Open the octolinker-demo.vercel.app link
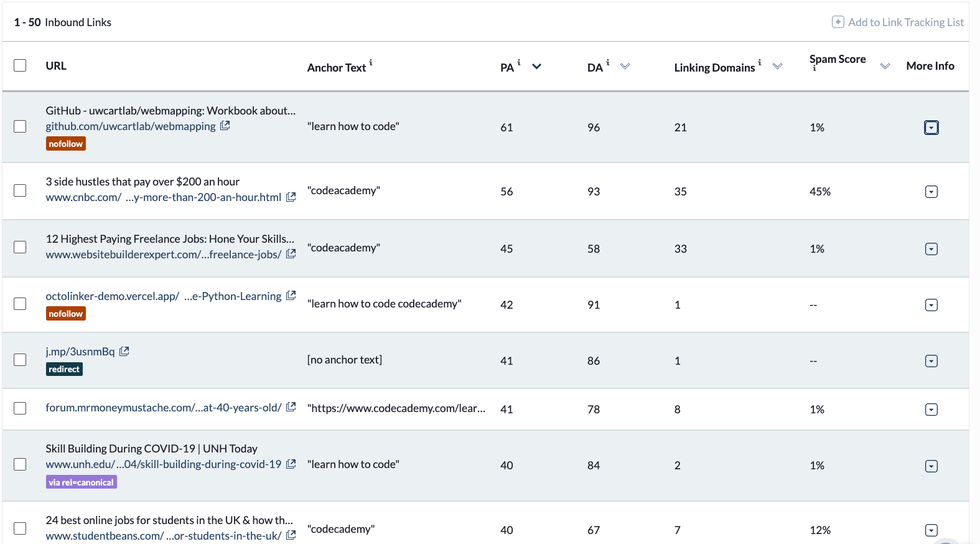 163,296
